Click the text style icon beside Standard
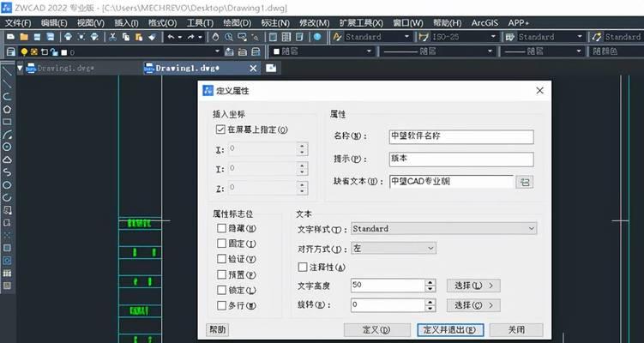 [337, 37]
